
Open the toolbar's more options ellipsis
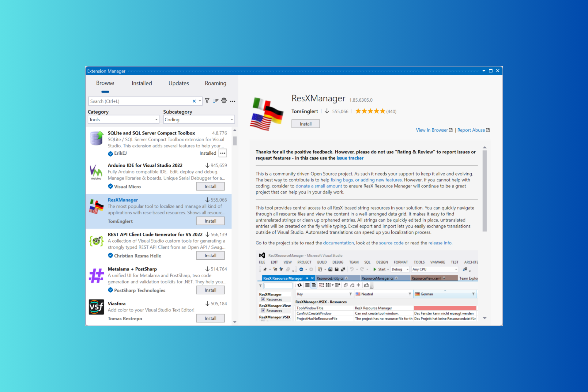(233, 101)
